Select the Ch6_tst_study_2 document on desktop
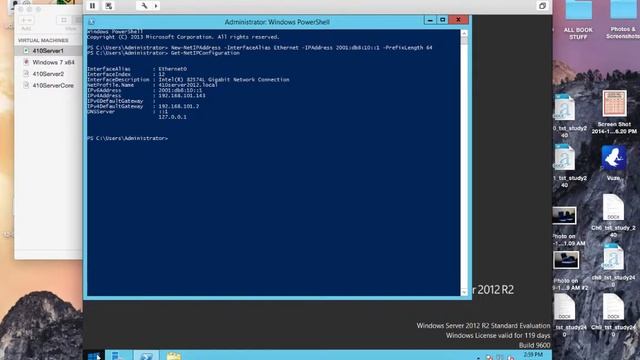Image resolution: width=640 pixels, height=360 pixels. pyautogui.click(x=613, y=216)
